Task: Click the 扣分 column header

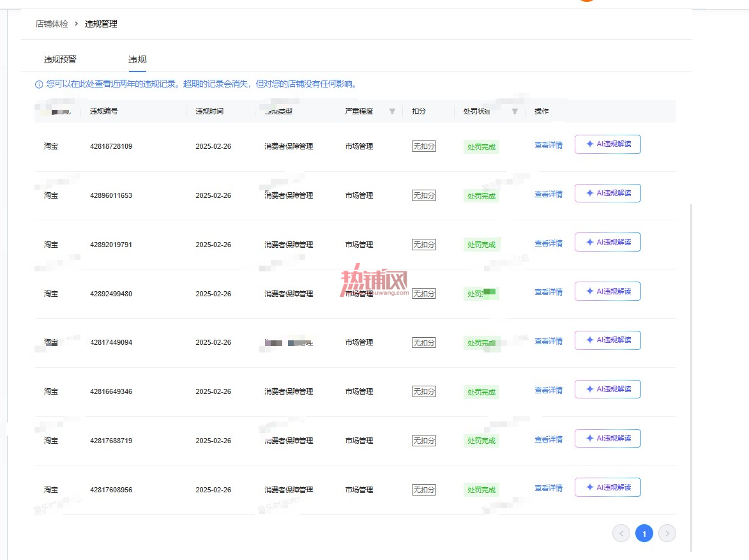Action: pos(419,111)
